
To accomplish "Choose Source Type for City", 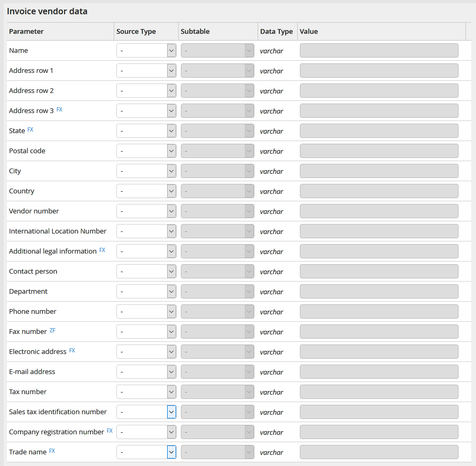I will pos(147,171).
